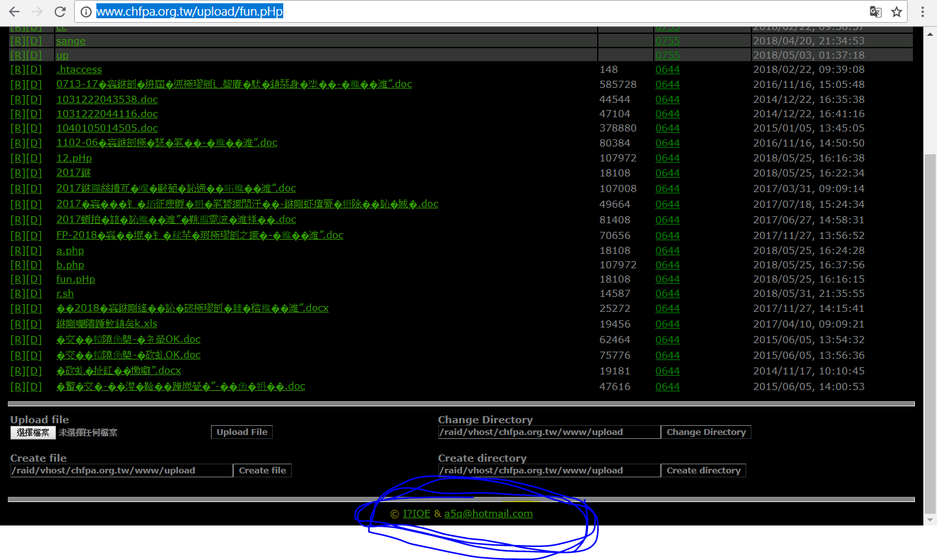Open the 1102-06 .doc file link

(x=167, y=143)
